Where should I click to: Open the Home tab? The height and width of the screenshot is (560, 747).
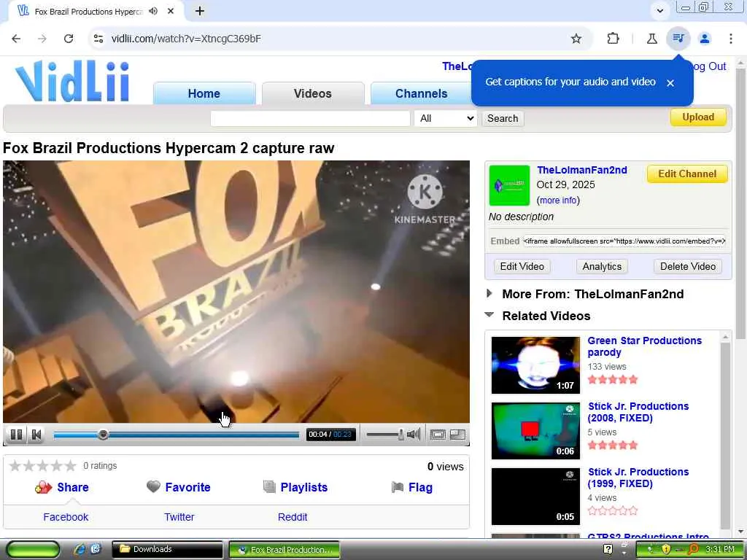[204, 93]
